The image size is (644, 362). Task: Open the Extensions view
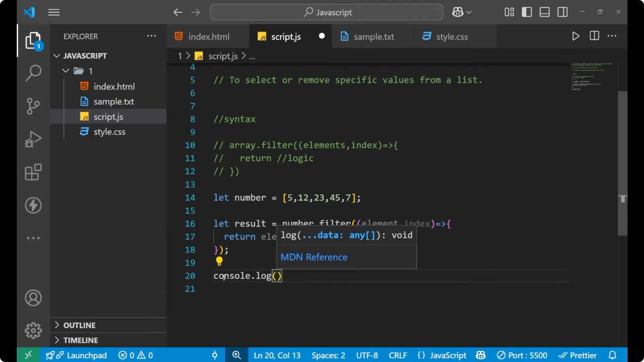click(x=33, y=172)
